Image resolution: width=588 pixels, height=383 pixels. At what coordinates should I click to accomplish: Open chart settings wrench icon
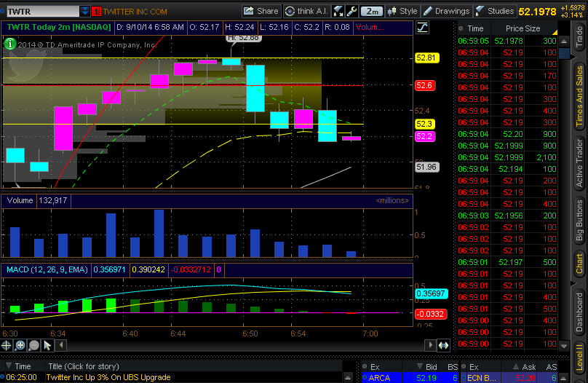tap(351, 11)
